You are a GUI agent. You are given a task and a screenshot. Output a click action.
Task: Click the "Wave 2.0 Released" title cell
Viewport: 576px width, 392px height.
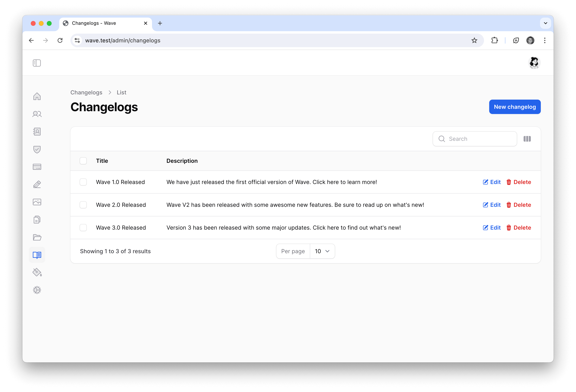[x=121, y=205]
